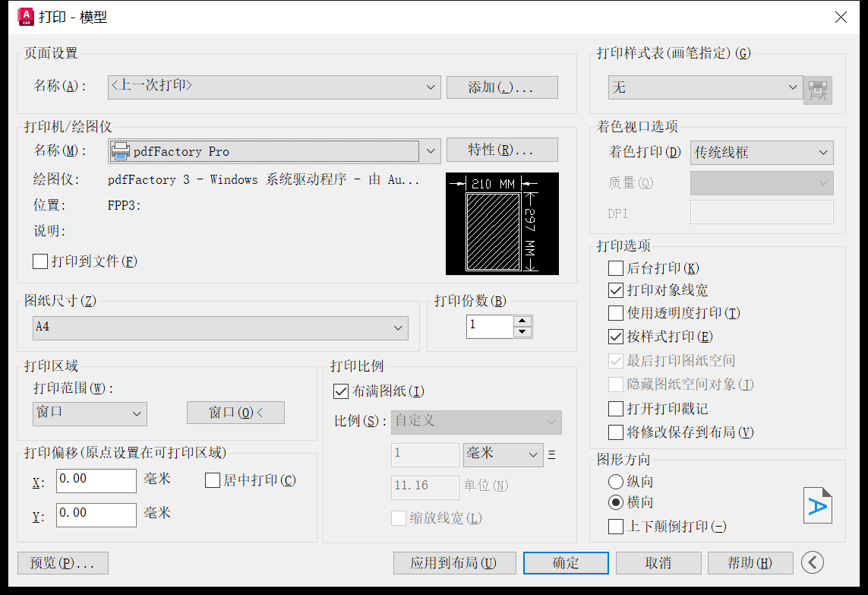Open the plot style table editor icon
The width and height of the screenshot is (868, 595).
818,90
